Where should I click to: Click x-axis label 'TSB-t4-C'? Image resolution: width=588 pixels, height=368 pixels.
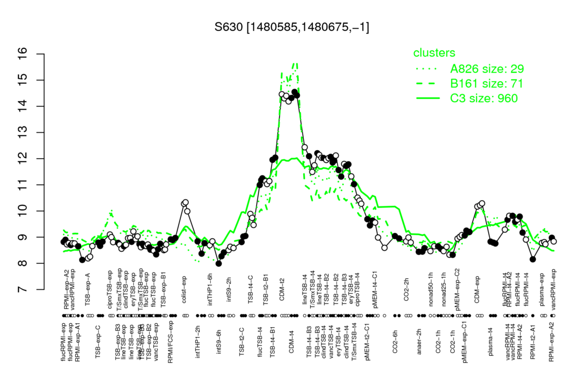tap(250, 289)
